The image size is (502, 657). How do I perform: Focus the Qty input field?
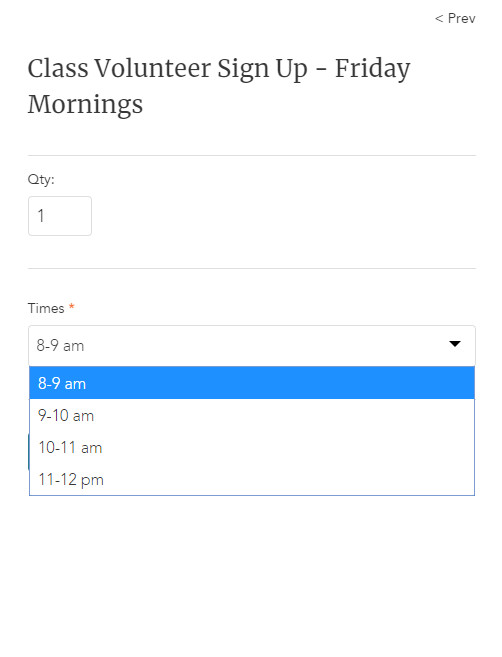pyautogui.click(x=60, y=216)
